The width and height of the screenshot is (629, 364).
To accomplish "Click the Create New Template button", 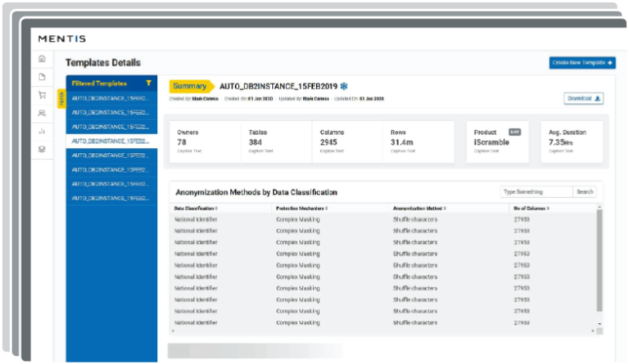I will pyautogui.click(x=581, y=63).
